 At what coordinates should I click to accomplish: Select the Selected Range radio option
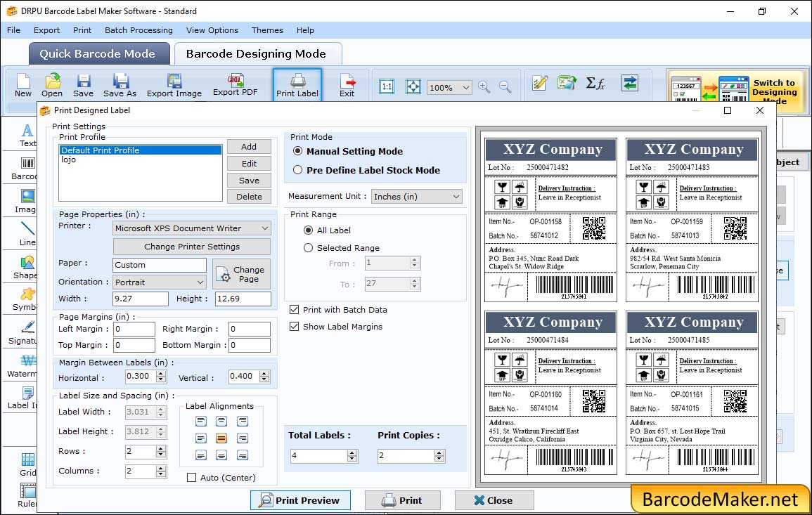coord(308,248)
